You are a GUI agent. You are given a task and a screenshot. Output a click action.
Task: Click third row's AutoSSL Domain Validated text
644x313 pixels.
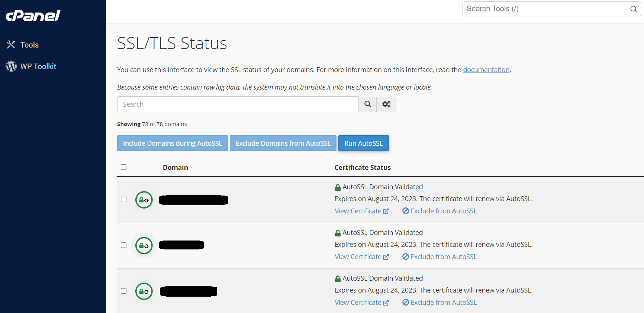tap(383, 278)
